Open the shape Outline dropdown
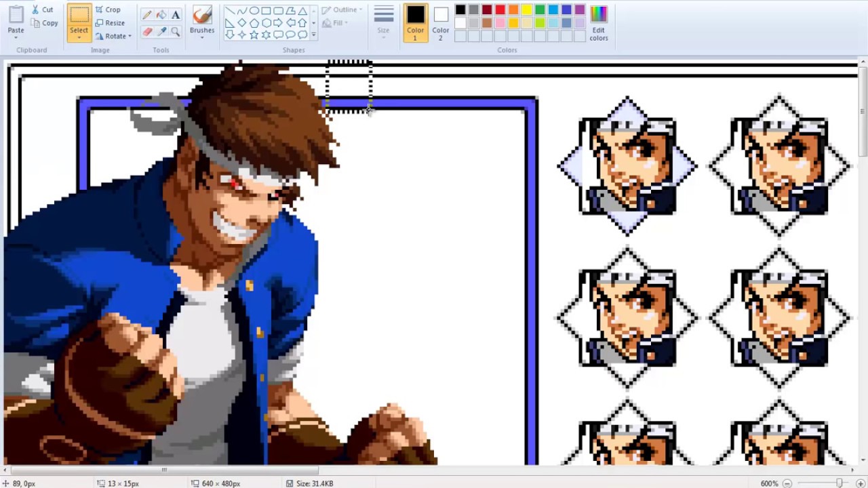 click(342, 9)
